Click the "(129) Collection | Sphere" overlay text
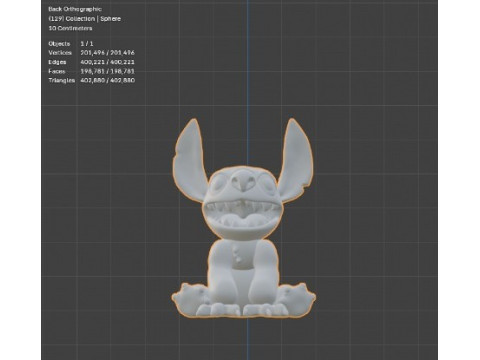The image size is (480, 360). pos(85,19)
